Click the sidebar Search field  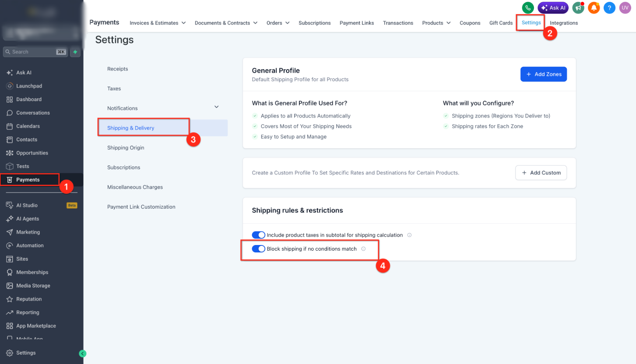tap(35, 52)
